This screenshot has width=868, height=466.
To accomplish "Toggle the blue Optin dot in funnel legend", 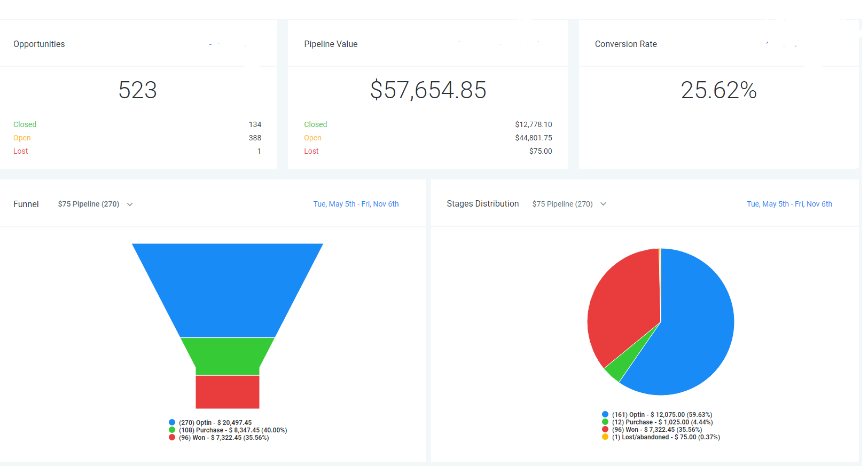I will [x=172, y=422].
